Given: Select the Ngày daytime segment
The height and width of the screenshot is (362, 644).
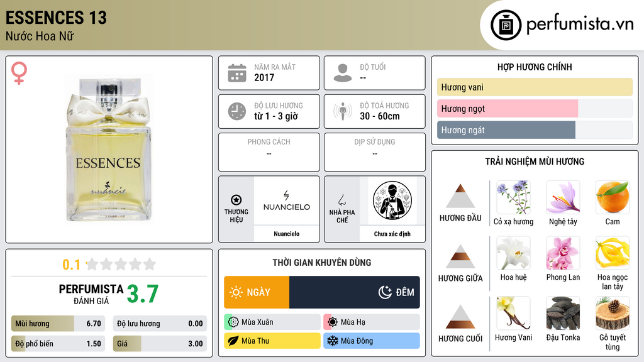Looking at the screenshot, I should coord(257,292).
